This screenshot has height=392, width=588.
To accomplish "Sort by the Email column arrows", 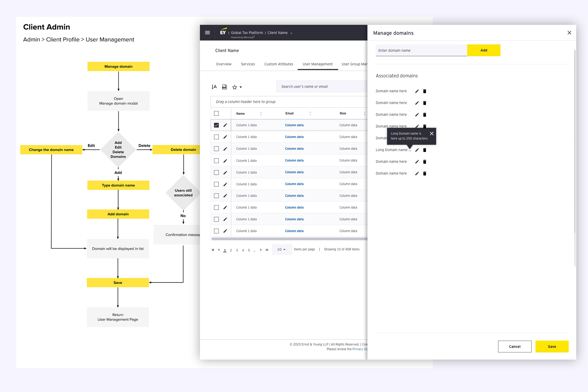I will (310, 113).
